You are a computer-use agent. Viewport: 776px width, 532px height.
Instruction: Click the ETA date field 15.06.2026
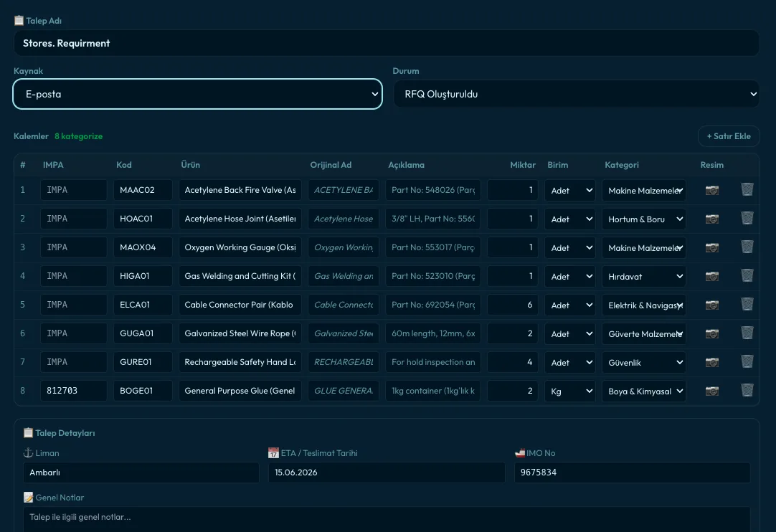[387, 472]
